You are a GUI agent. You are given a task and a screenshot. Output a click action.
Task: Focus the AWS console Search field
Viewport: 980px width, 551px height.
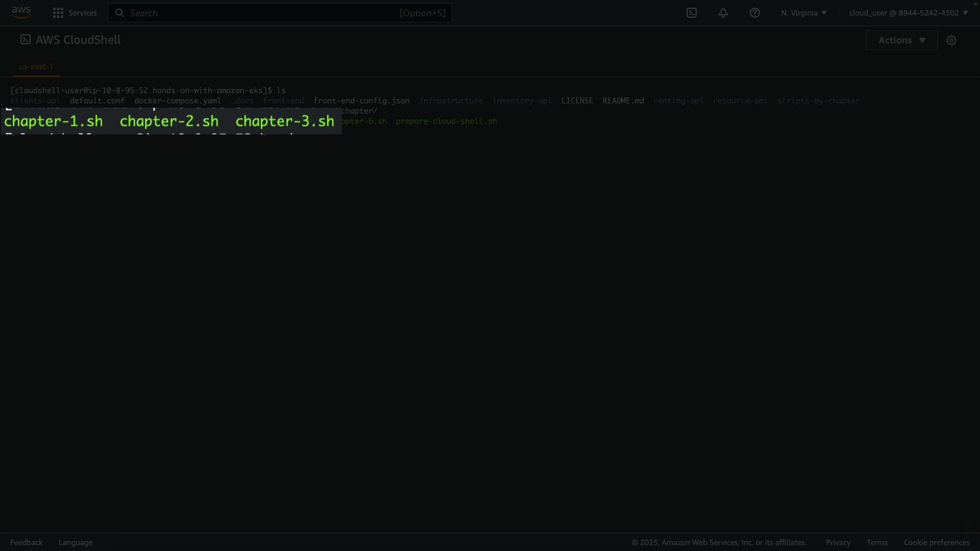260,13
